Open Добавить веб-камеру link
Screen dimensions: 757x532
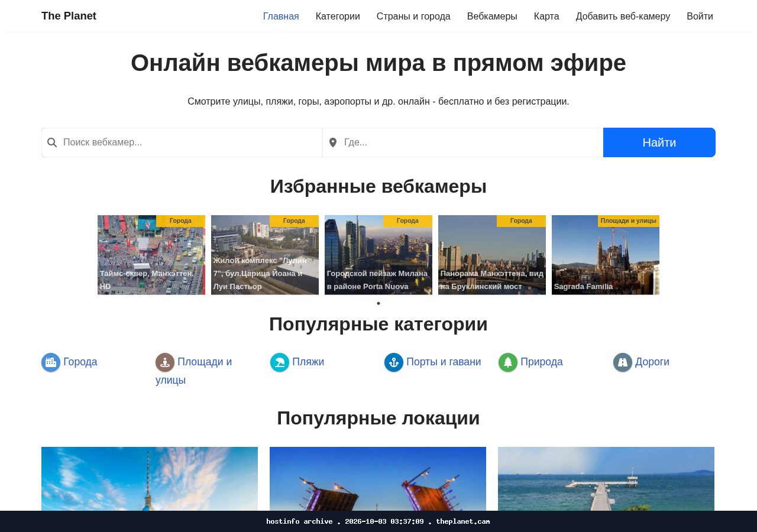tap(623, 17)
